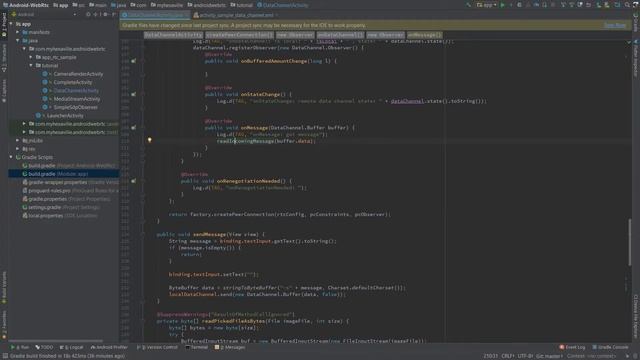Expand the app_rtc_sample package
Viewport: 640px width, 360px height.
31,57
